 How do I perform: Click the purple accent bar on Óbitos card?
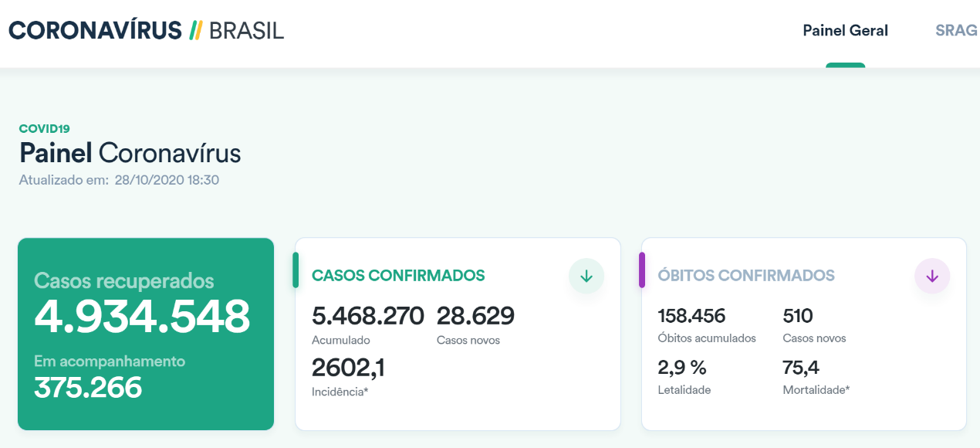tap(642, 270)
